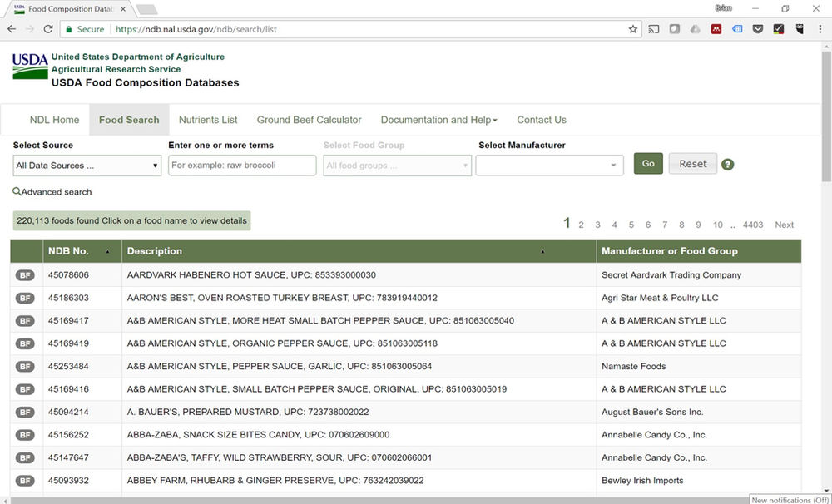Sort by Description column arrow
The width and height of the screenshot is (832, 504).
[x=542, y=251]
